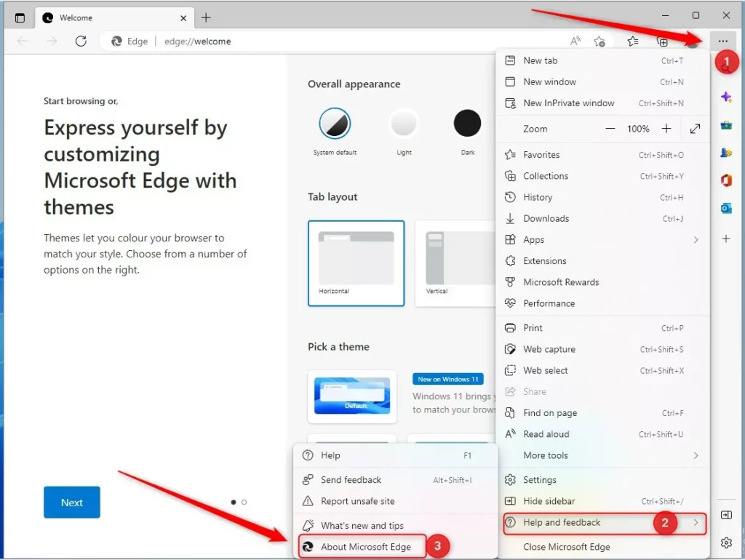Close the Welcome tab
This screenshot has width=745, height=560.
click(x=183, y=18)
